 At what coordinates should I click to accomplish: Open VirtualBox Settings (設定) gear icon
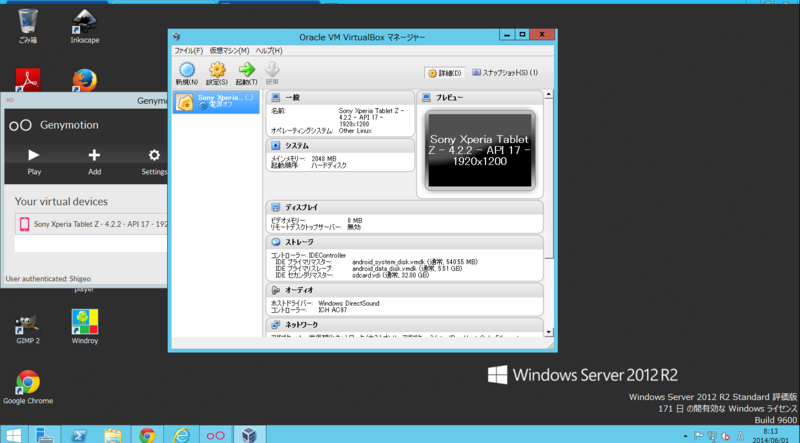(217, 73)
